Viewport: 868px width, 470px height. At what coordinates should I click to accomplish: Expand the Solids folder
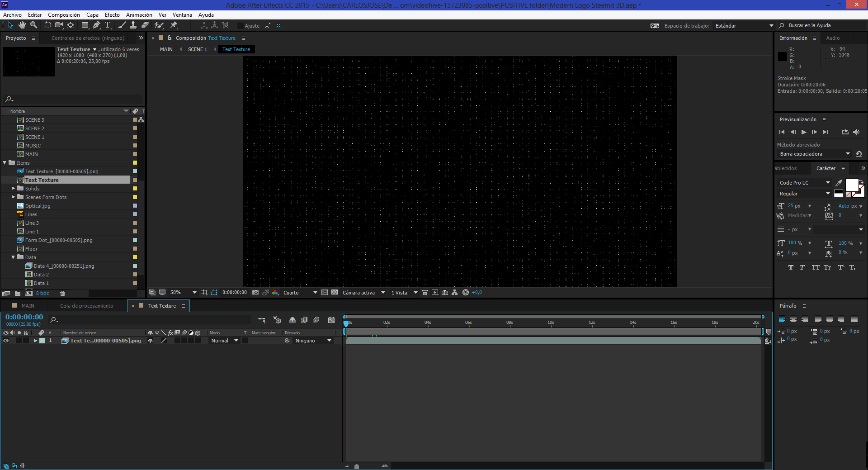(14, 189)
